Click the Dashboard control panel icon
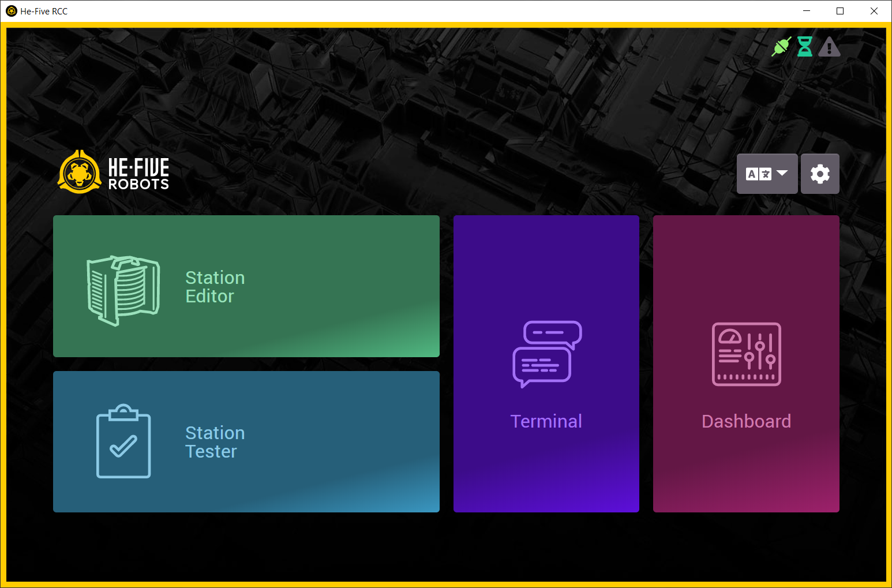This screenshot has width=892, height=588. click(x=746, y=354)
